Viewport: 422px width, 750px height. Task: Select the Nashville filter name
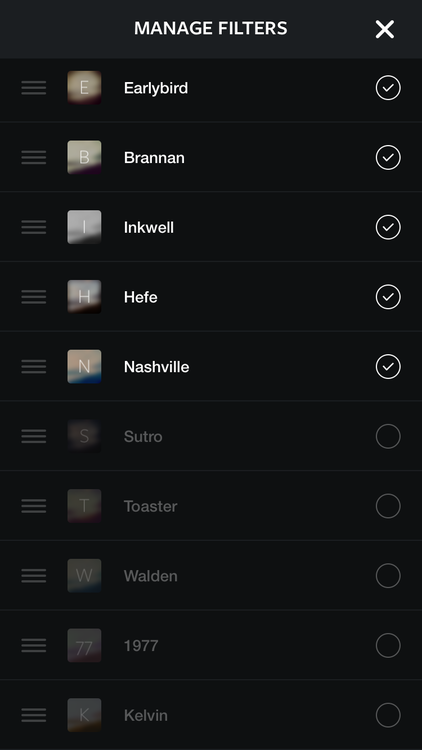click(x=156, y=367)
